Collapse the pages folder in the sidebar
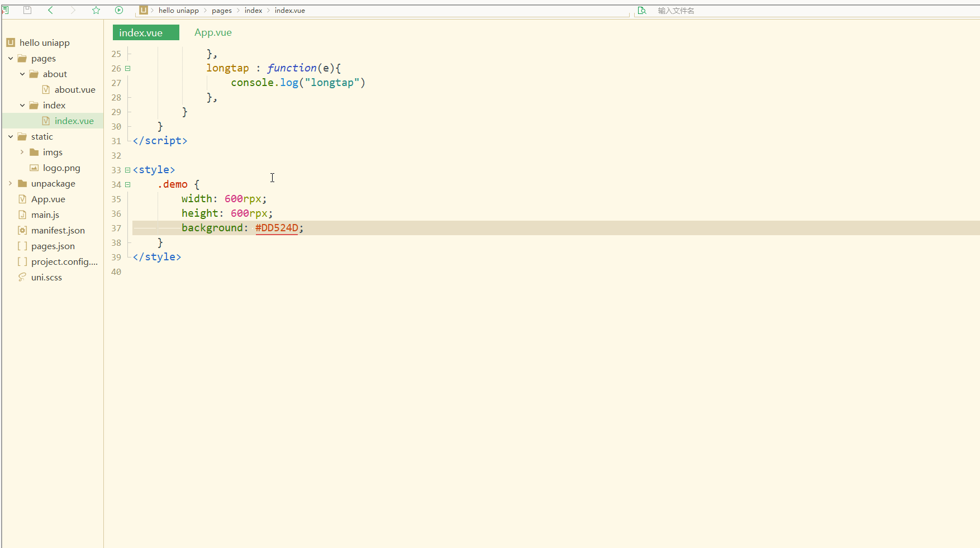 tap(10, 58)
